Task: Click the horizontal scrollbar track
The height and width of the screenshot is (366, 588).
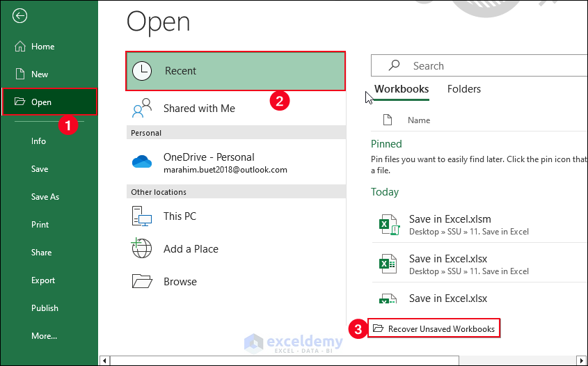Action: [518, 360]
